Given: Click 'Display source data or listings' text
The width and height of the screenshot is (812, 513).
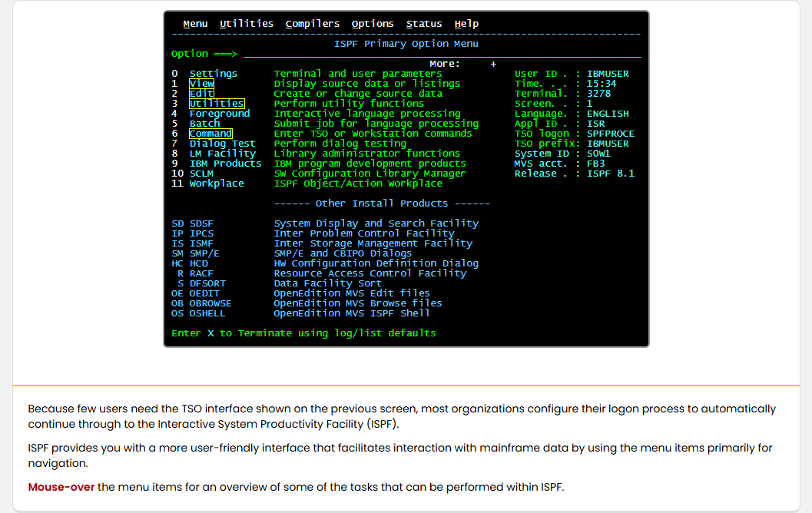Looking at the screenshot, I should [366, 84].
